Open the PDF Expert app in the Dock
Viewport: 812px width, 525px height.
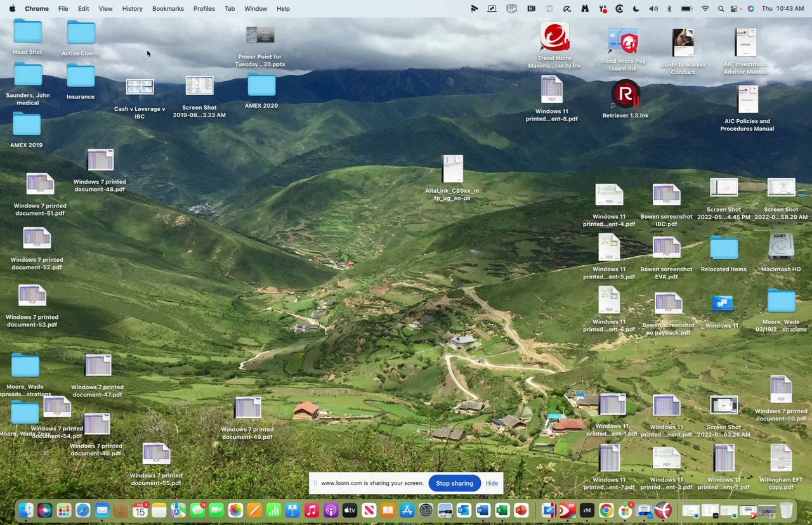pos(568,510)
